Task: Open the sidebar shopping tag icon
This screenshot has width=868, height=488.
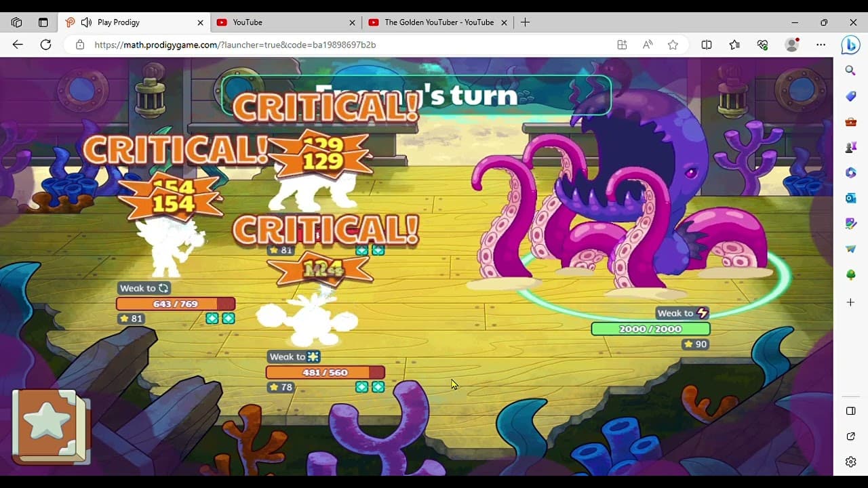Action: pos(850,96)
